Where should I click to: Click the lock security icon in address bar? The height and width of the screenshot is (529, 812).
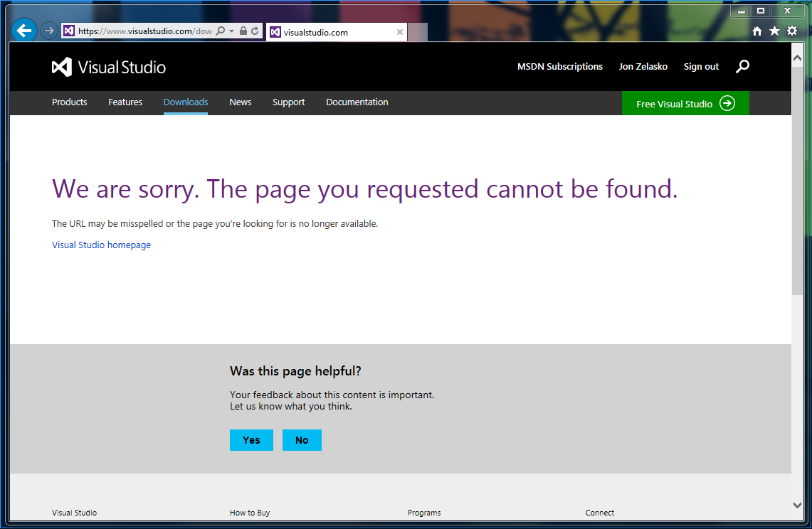tap(243, 31)
